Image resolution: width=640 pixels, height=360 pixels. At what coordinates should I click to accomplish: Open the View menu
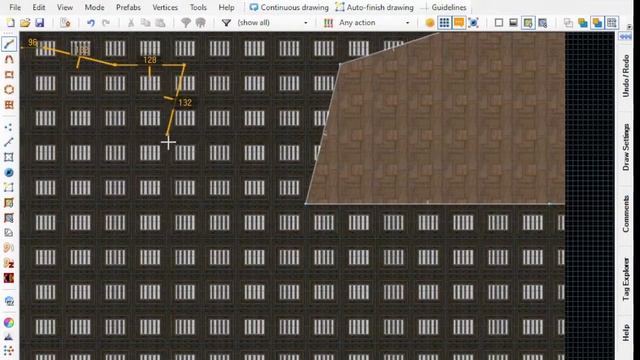[x=64, y=7]
